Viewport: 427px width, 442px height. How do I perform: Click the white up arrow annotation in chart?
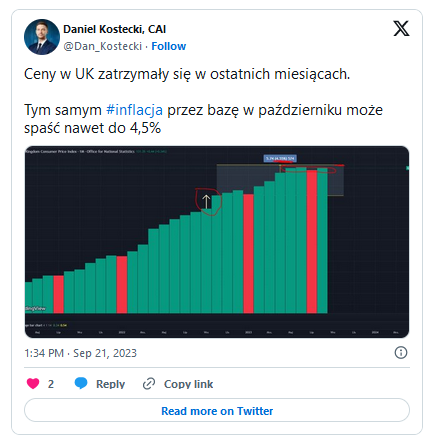click(x=206, y=202)
